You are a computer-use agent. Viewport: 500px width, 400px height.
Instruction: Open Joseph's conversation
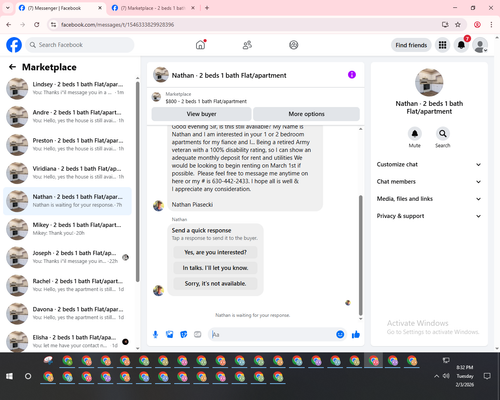click(67, 257)
